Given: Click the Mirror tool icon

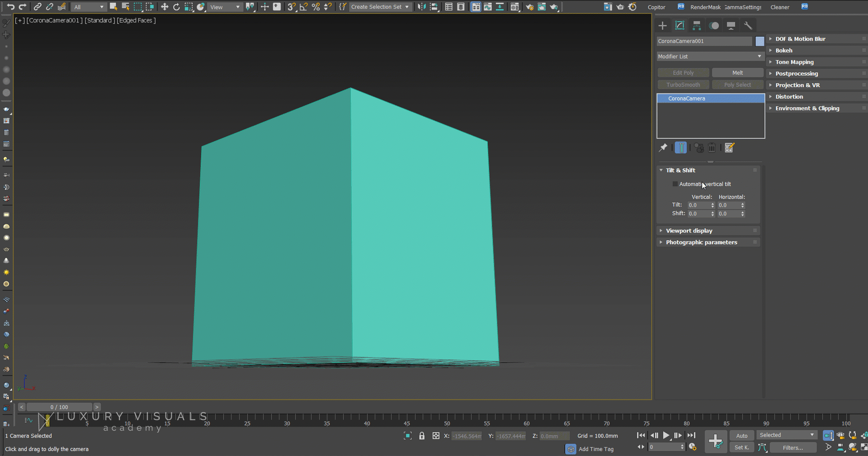Looking at the screenshot, I should (x=421, y=7).
